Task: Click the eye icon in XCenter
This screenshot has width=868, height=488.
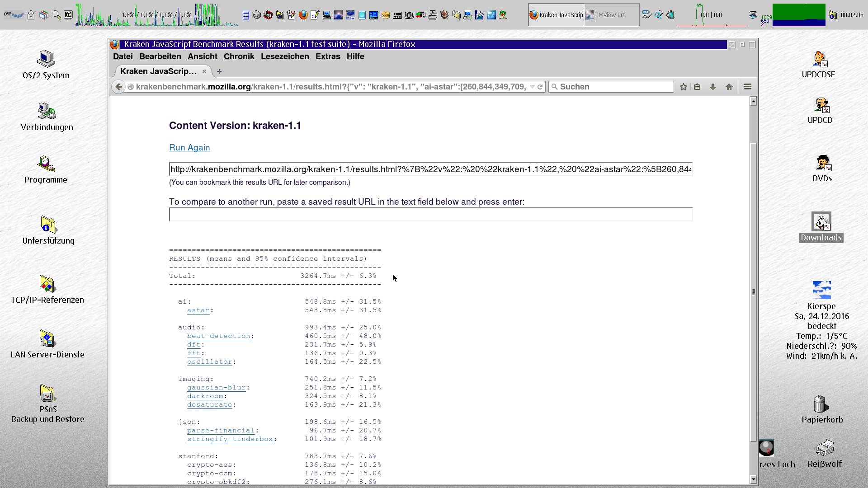Action: (x=753, y=15)
